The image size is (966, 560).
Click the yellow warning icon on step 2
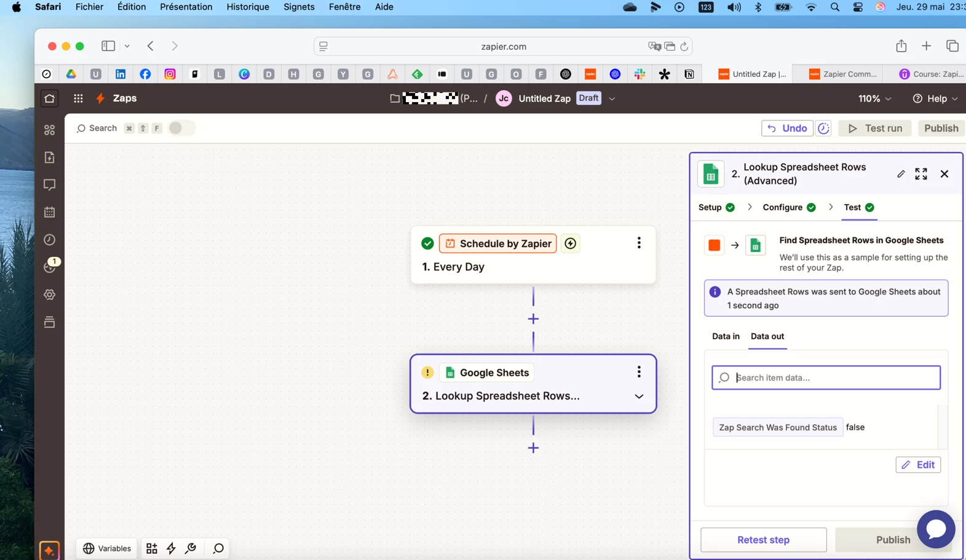[x=427, y=373]
